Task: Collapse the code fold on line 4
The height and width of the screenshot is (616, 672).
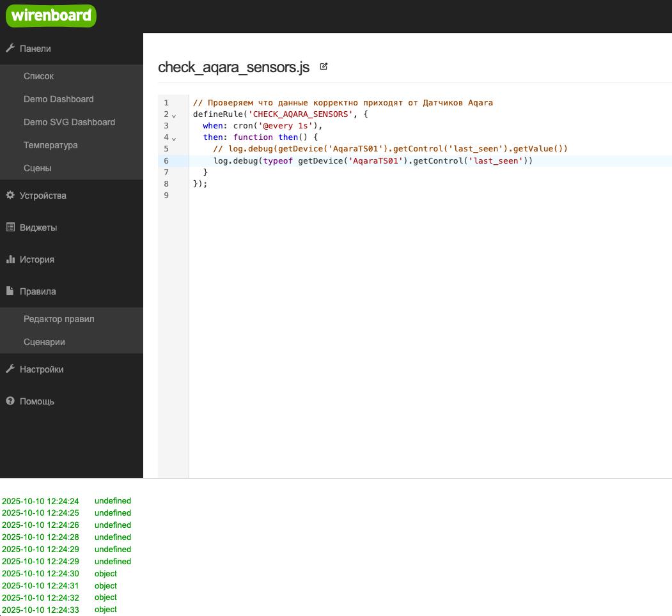Action: [x=173, y=139]
